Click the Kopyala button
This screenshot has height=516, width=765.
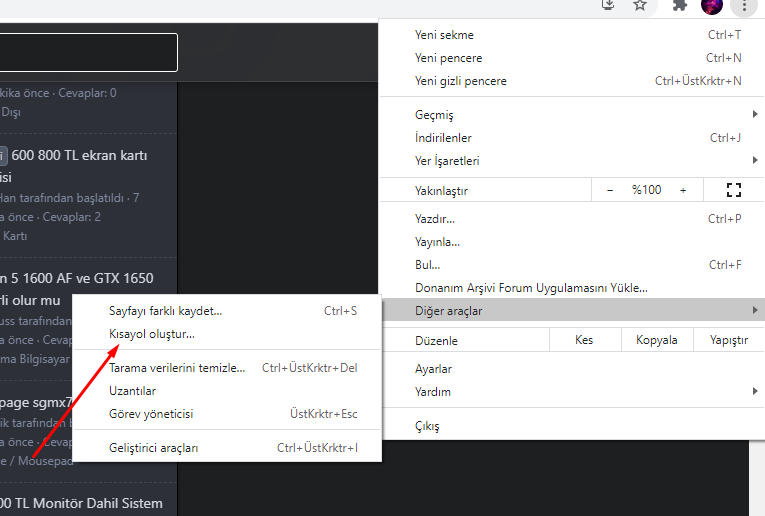click(657, 340)
